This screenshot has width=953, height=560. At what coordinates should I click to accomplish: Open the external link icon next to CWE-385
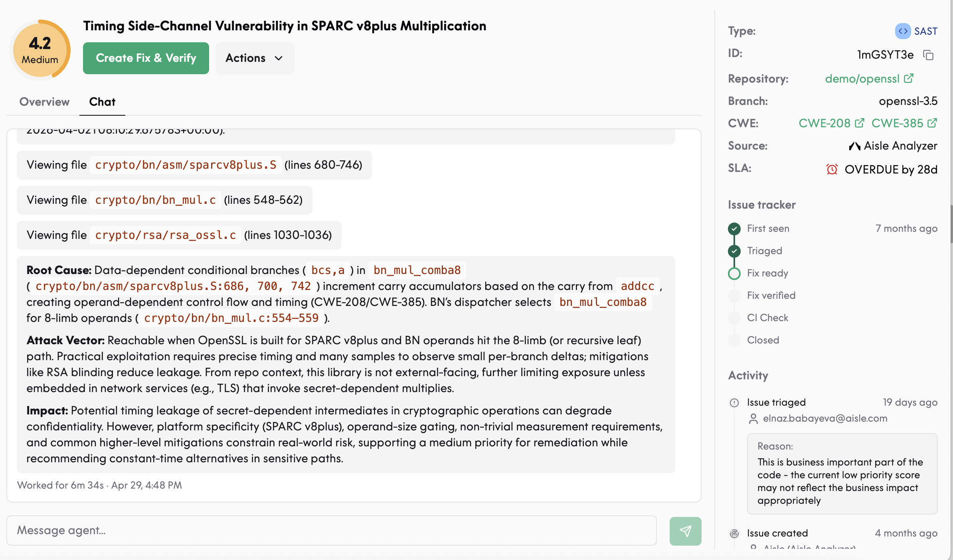pos(932,123)
